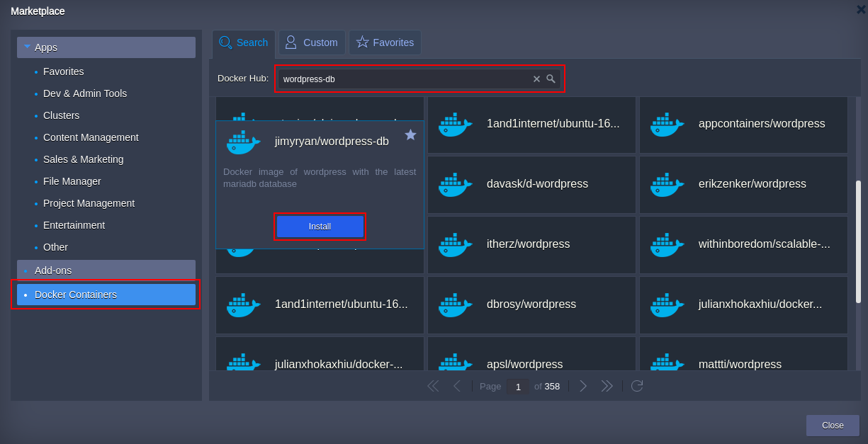
Task: Run search with the magnifier icon
Action: pos(551,79)
